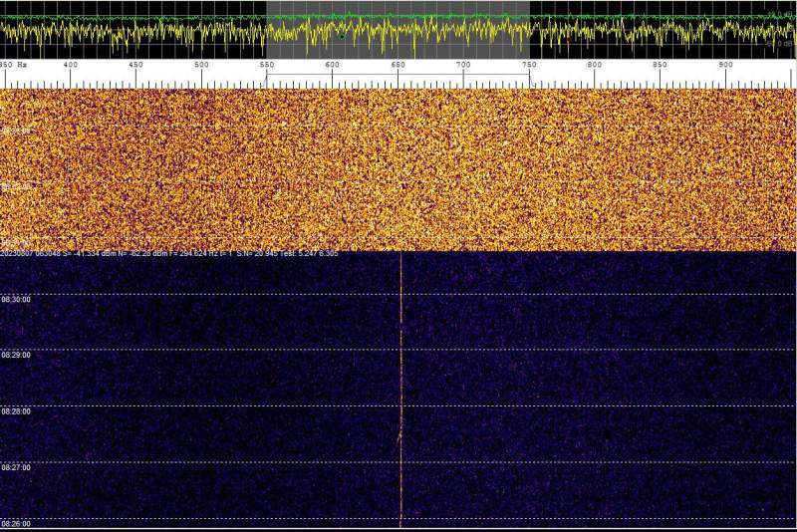Select the 500 Hz frequency ruler label
Screen dimensions: 797x532
point(201,66)
